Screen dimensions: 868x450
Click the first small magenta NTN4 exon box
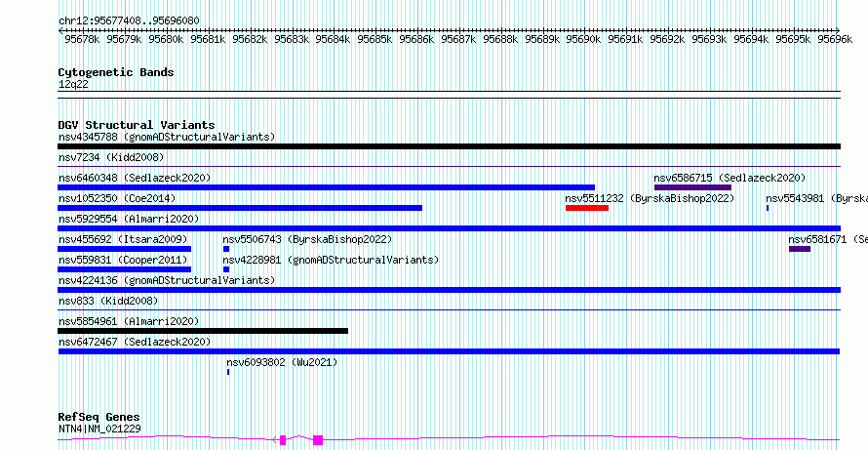pos(283,440)
